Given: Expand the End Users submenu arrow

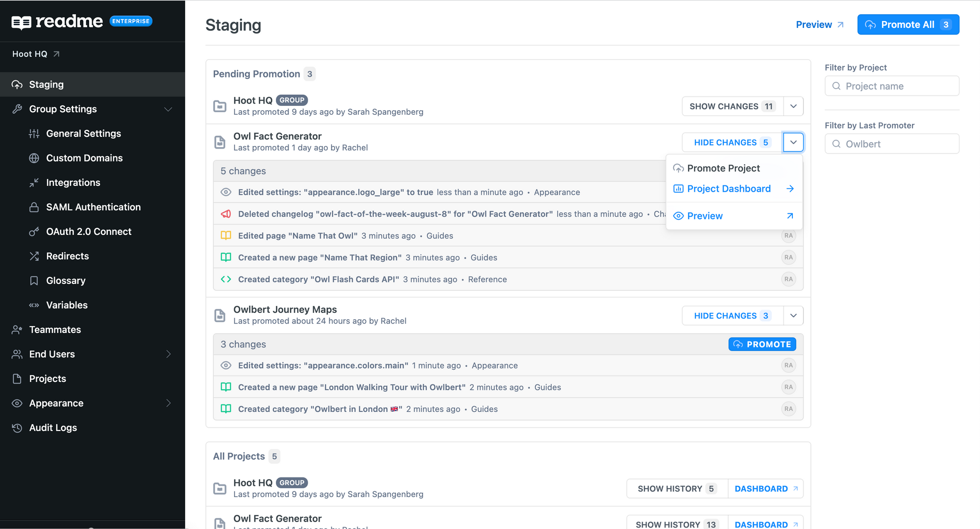Looking at the screenshot, I should (169, 354).
